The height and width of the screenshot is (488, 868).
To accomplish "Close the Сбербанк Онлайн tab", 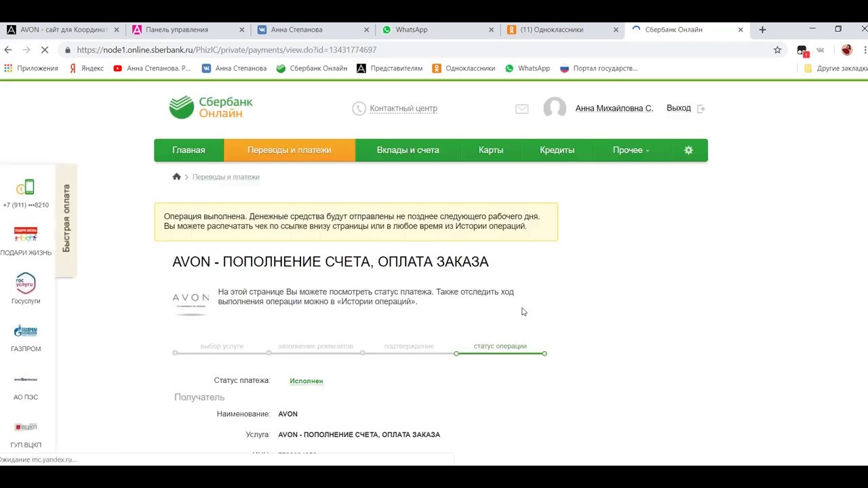I will pyautogui.click(x=741, y=30).
